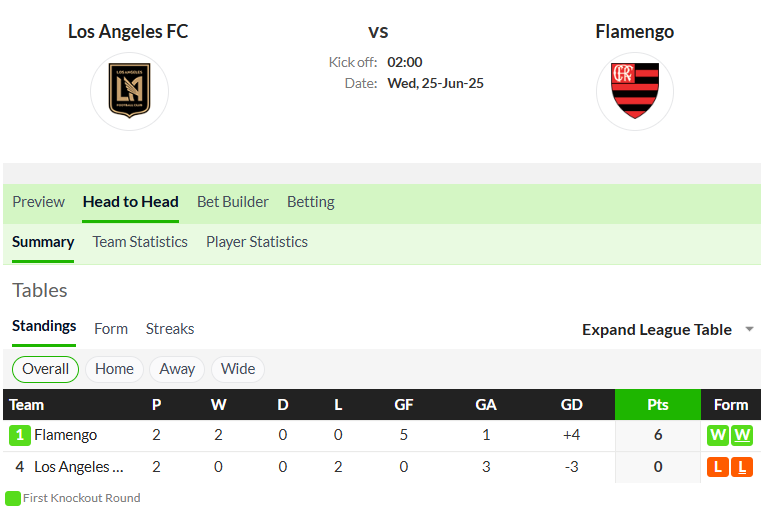This screenshot has width=765, height=520.
Task: Select the Home standings filter
Action: [114, 369]
